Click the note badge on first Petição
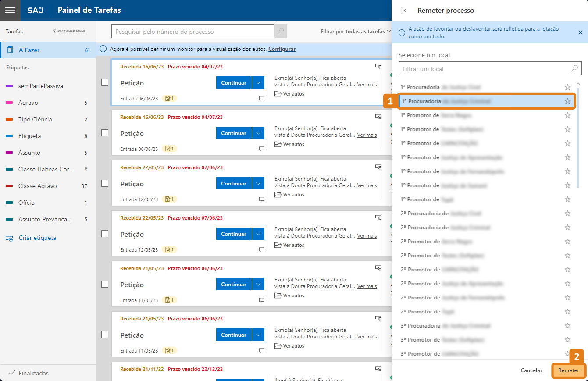This screenshot has height=381, width=588. click(x=169, y=99)
